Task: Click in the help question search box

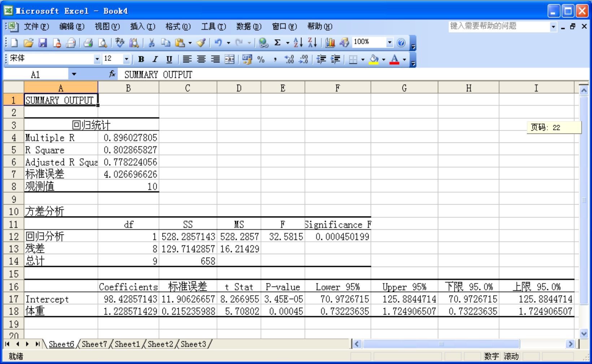Action: point(499,26)
